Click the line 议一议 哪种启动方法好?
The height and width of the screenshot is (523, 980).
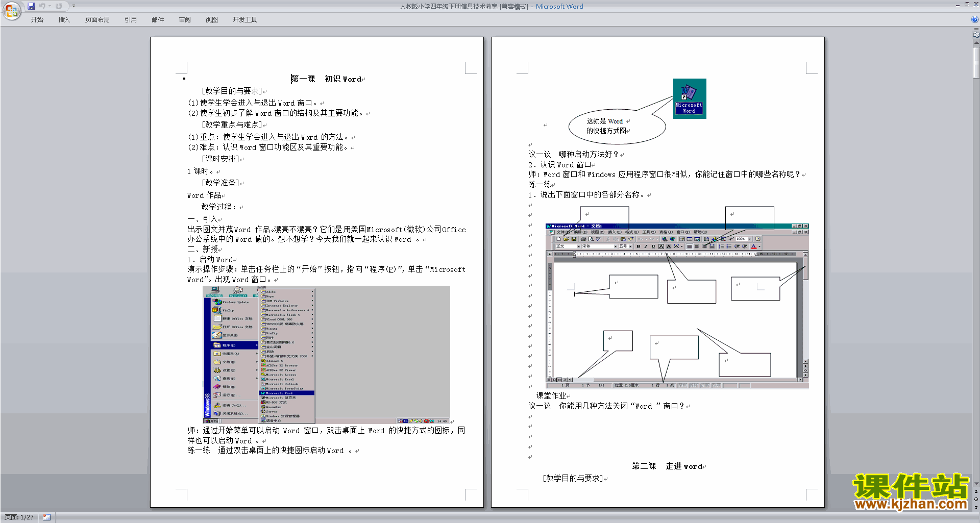[574, 154]
